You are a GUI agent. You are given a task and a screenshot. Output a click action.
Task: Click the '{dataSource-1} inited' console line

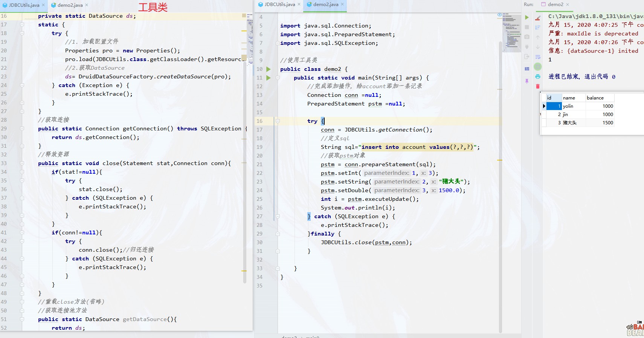point(593,51)
